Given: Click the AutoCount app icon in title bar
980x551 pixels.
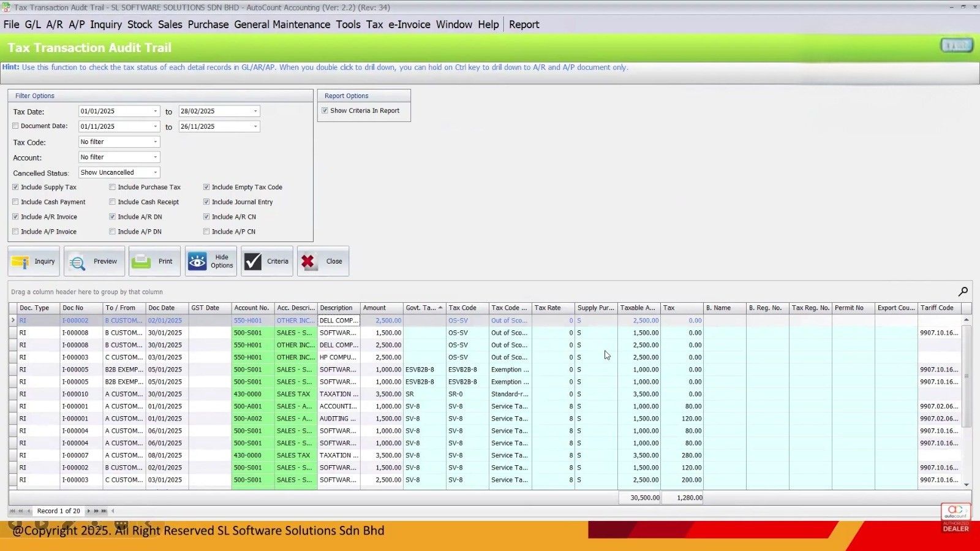Looking at the screenshot, I should [6, 7].
